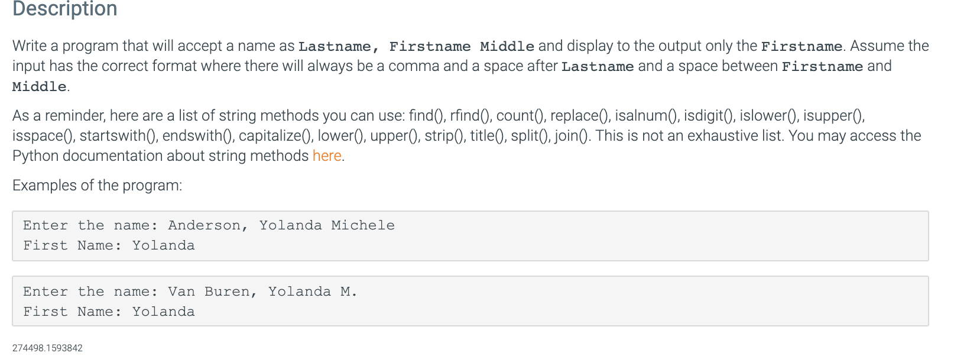The height and width of the screenshot is (356, 980).
Task: Click "First Name: Yolanda" in first example
Action: tap(109, 245)
